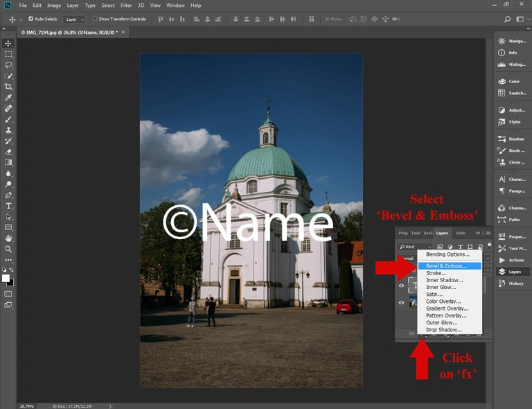Expand the Move tool preset picker
Screen dimensions: 532x409
click(21, 19)
